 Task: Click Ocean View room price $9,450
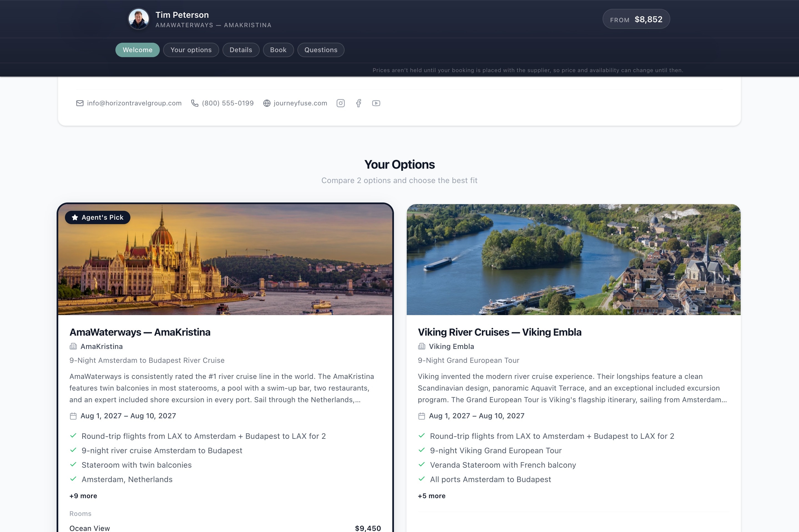pos(368,528)
